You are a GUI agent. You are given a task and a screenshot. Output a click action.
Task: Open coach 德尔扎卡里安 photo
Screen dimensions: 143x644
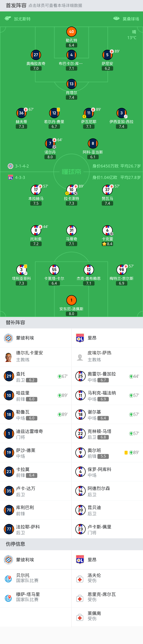point(8,357)
